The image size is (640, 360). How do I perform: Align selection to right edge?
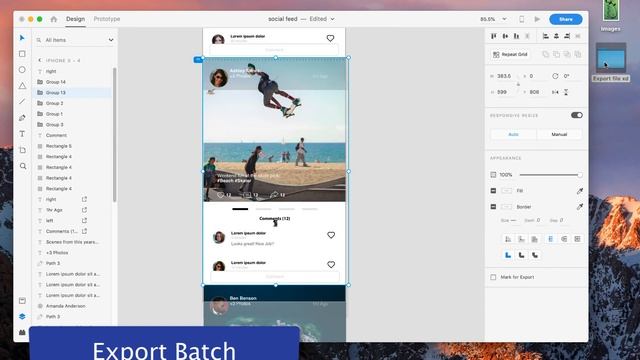[567, 36]
